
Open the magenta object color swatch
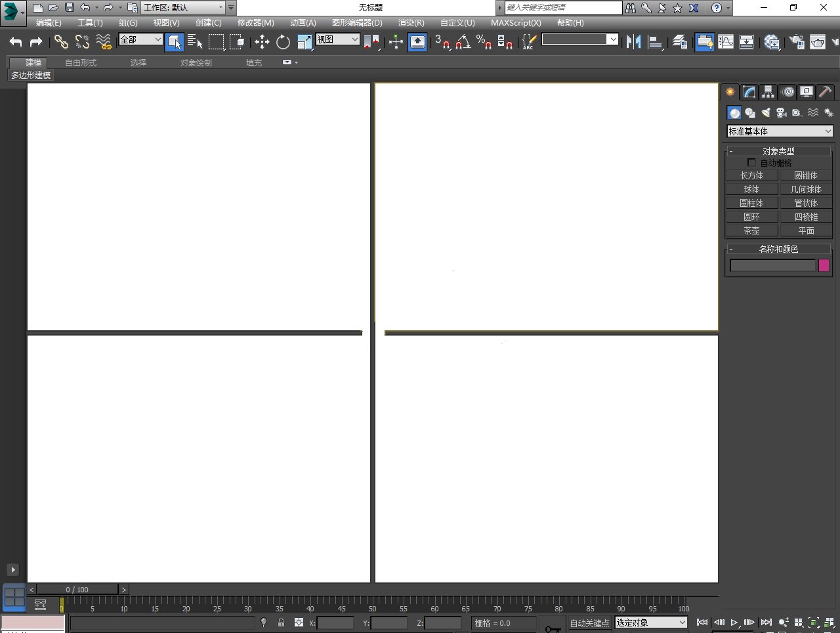(x=824, y=265)
